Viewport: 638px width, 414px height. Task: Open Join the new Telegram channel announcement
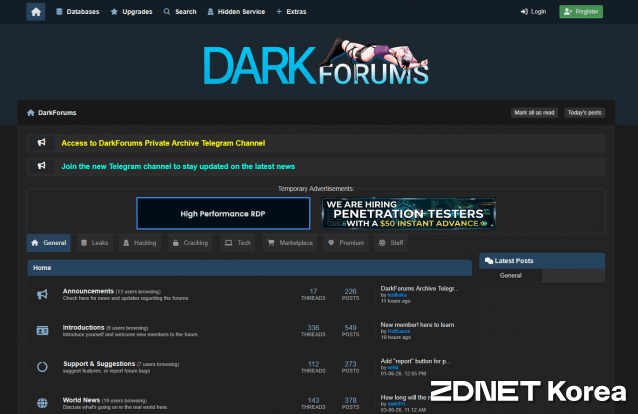(x=178, y=166)
